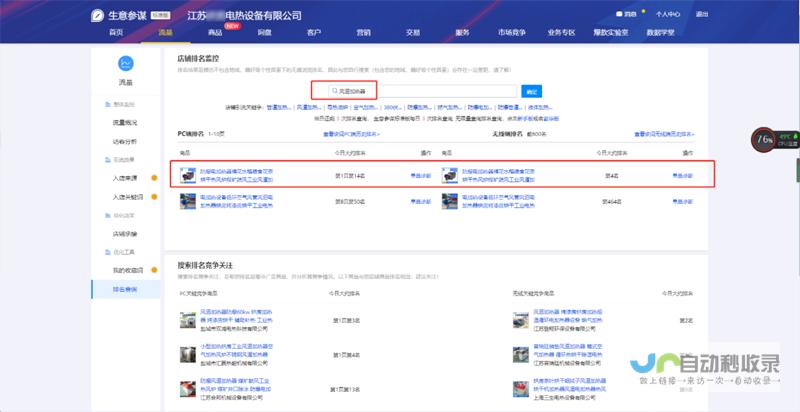Click the orange dot beside 我的收藏词
800x412 pixels.
coord(154,270)
